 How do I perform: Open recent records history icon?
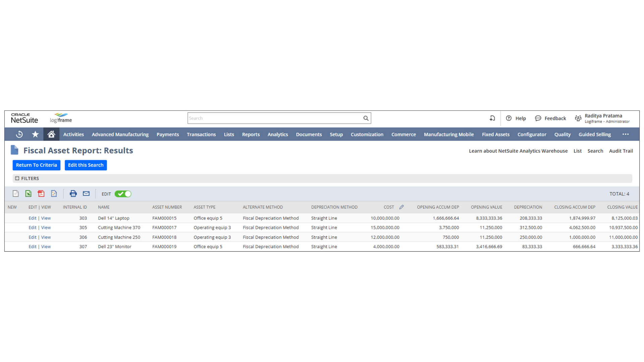[19, 134]
